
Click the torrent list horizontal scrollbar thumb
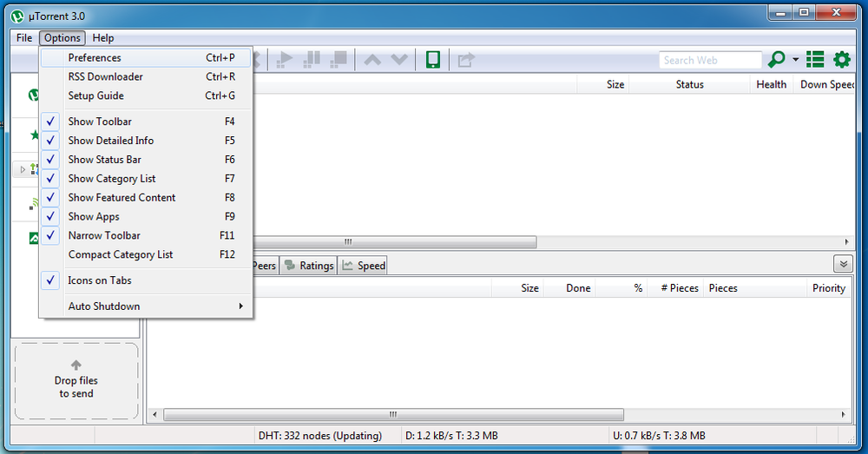395,242
